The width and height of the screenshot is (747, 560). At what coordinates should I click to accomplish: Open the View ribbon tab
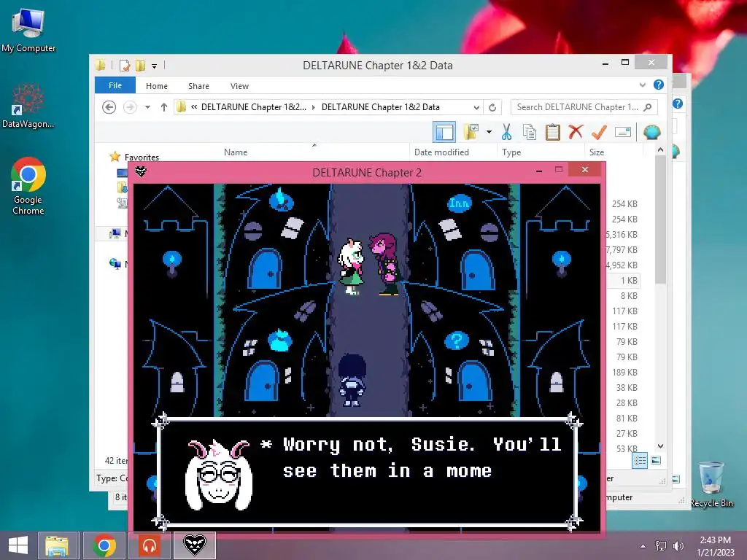coord(239,86)
